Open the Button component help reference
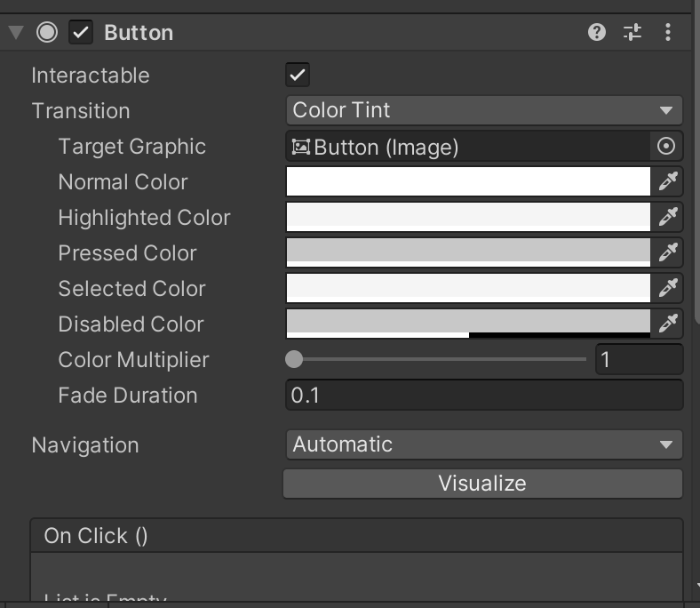Screen dimensions: 700x608 coord(597,33)
